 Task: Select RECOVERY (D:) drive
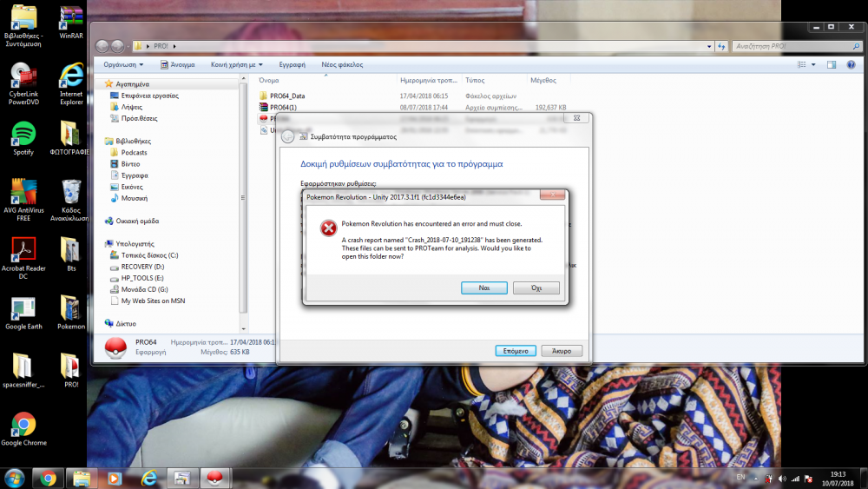(142, 267)
